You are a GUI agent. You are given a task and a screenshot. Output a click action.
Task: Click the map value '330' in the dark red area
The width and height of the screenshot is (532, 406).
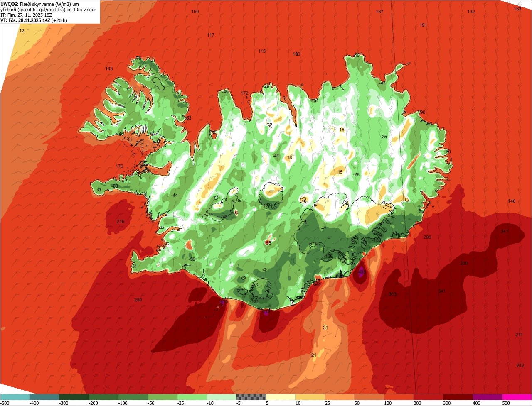(x=464, y=263)
